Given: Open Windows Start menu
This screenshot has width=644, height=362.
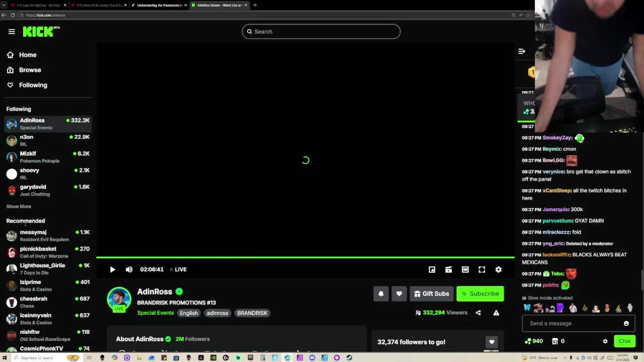Looking at the screenshot, I should point(4,358).
